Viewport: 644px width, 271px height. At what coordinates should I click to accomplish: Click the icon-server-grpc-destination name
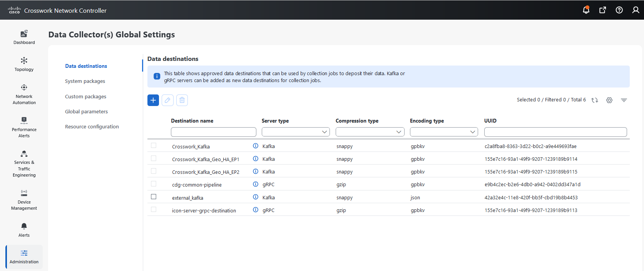[204, 210]
